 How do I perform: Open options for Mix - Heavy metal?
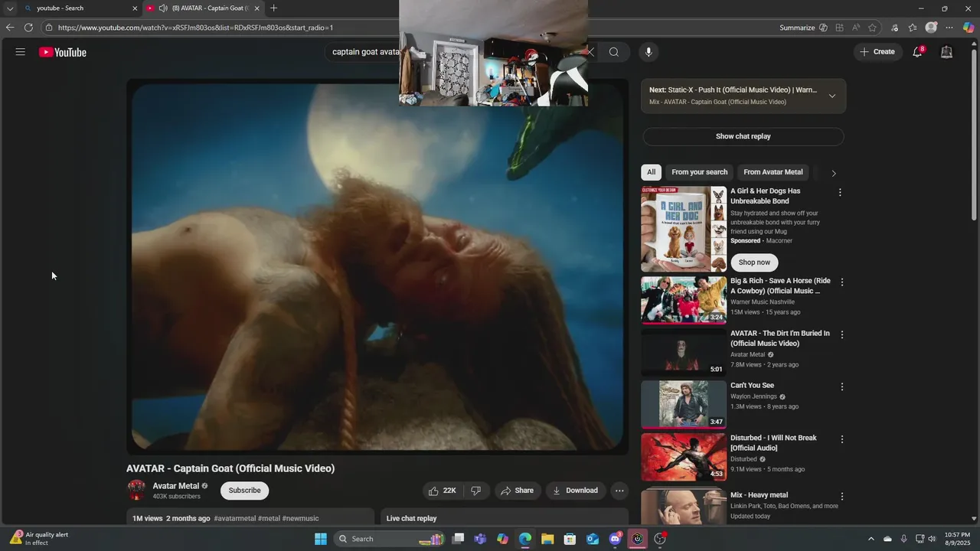(x=842, y=497)
